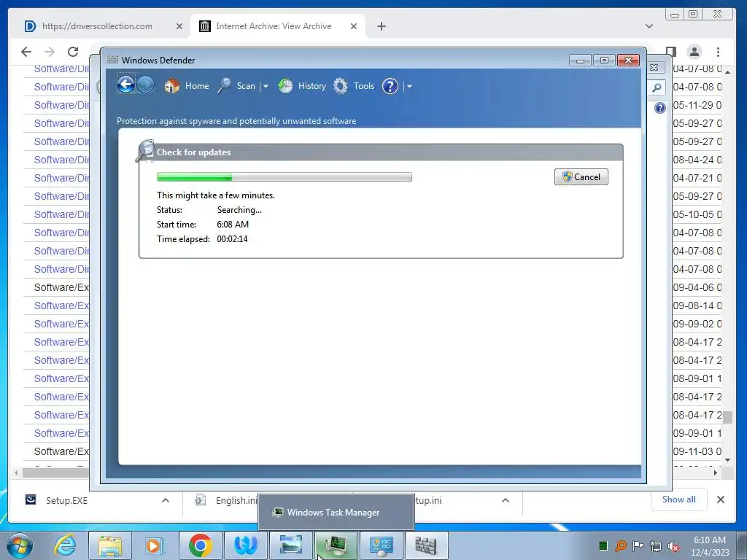This screenshot has height=560, width=747.
Task: Open Chrome three-dot menu
Action: pos(718,52)
